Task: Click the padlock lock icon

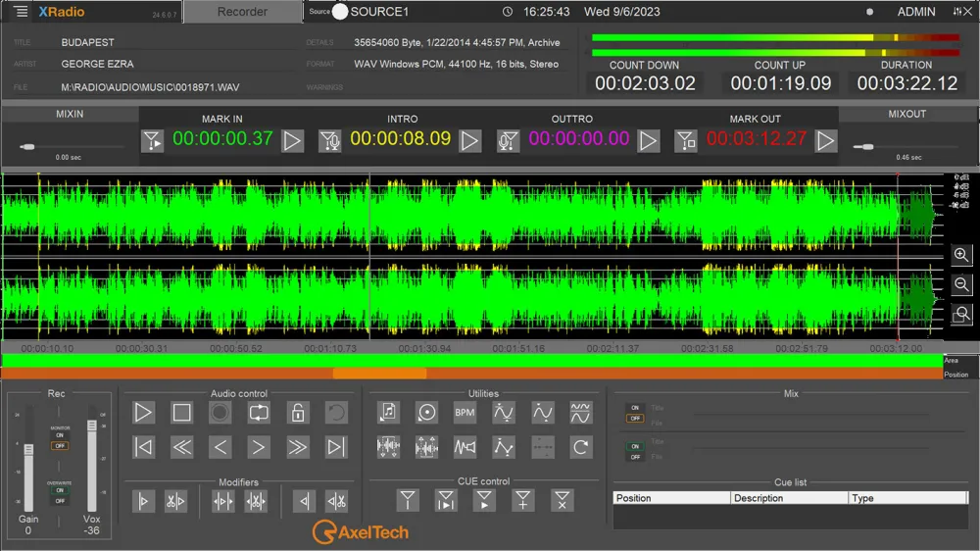Action: click(x=297, y=413)
